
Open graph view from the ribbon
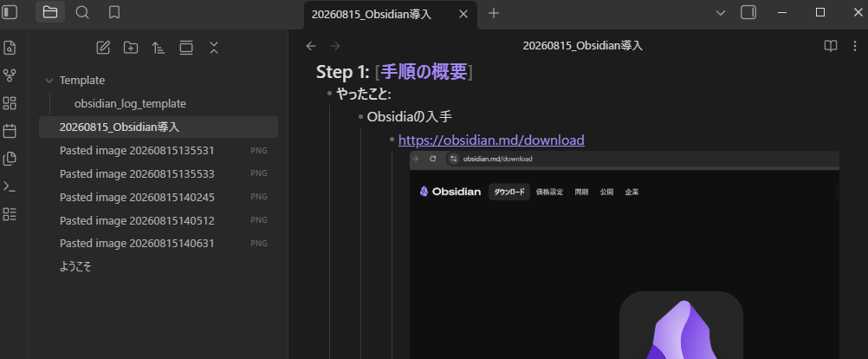(10, 76)
